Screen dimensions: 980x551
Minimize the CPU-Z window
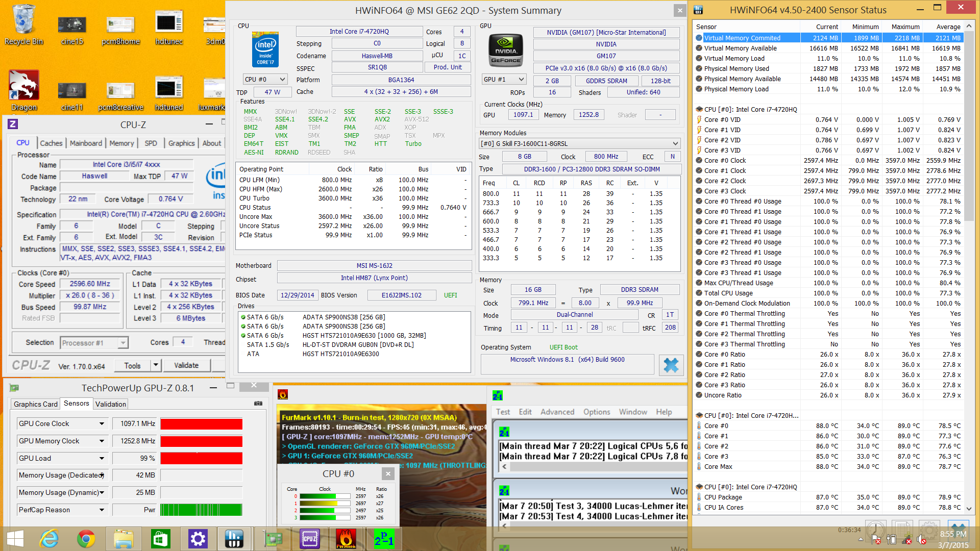click(x=209, y=124)
